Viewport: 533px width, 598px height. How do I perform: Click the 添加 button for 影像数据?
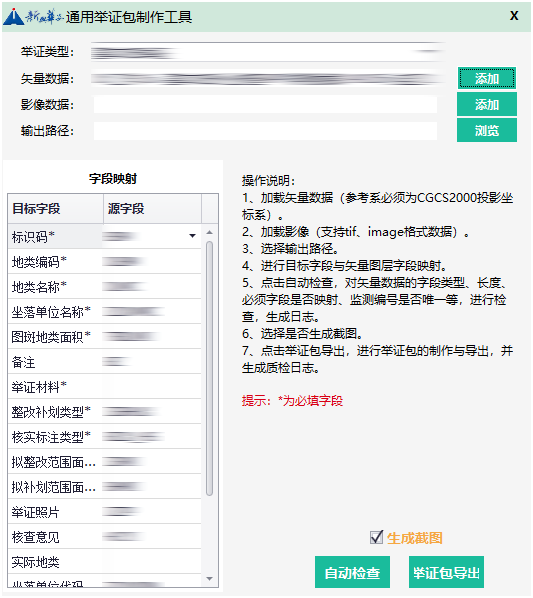pos(487,104)
